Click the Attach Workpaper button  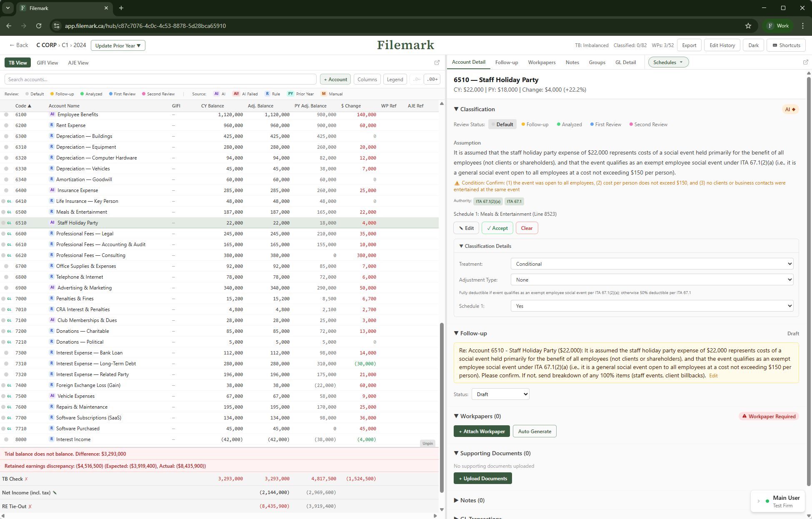click(482, 431)
